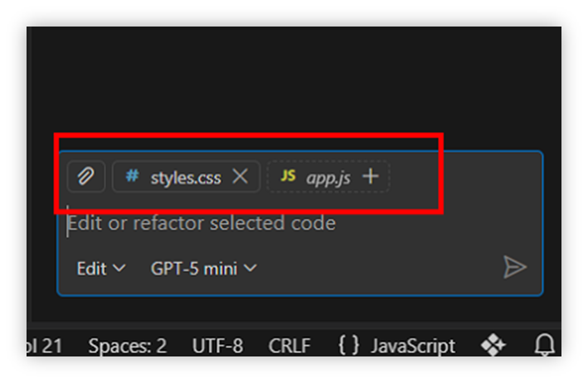Open Copilot status icon in status bar
The width and height of the screenshot is (588, 383).
click(493, 346)
